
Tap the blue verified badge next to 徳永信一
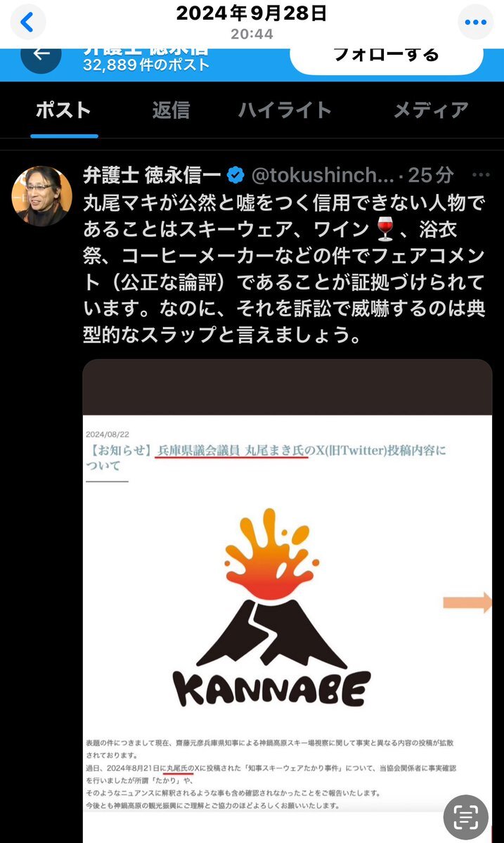pos(235,175)
